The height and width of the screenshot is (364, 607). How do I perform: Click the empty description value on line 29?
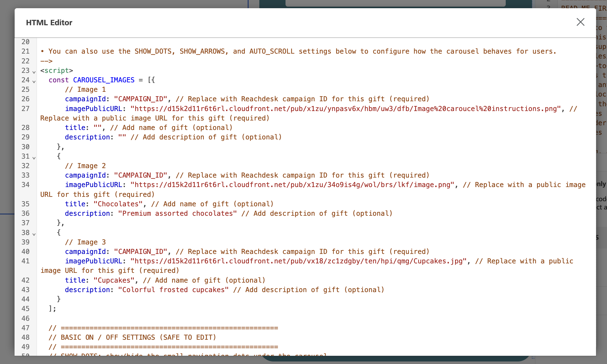point(122,137)
